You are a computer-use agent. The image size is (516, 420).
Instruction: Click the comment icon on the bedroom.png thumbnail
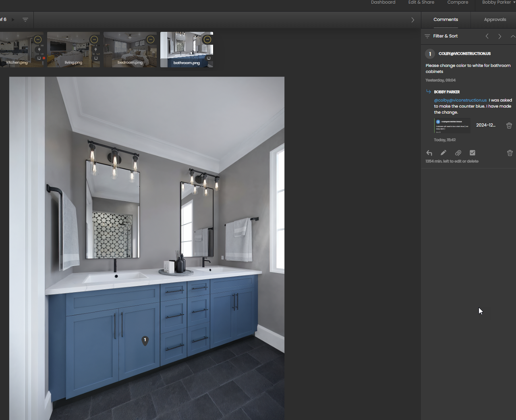pos(152,58)
